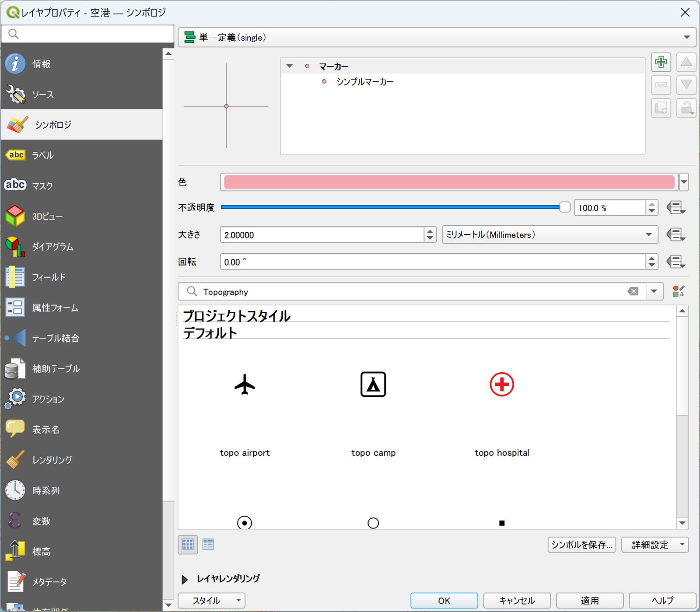Move symbol layer down with the down arrow
700x612 pixels.
pos(686,85)
